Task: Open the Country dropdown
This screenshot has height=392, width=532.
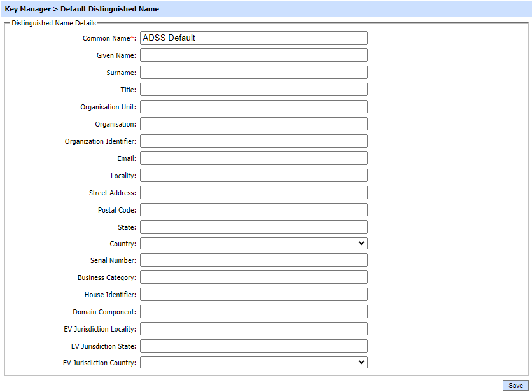Action: point(253,244)
